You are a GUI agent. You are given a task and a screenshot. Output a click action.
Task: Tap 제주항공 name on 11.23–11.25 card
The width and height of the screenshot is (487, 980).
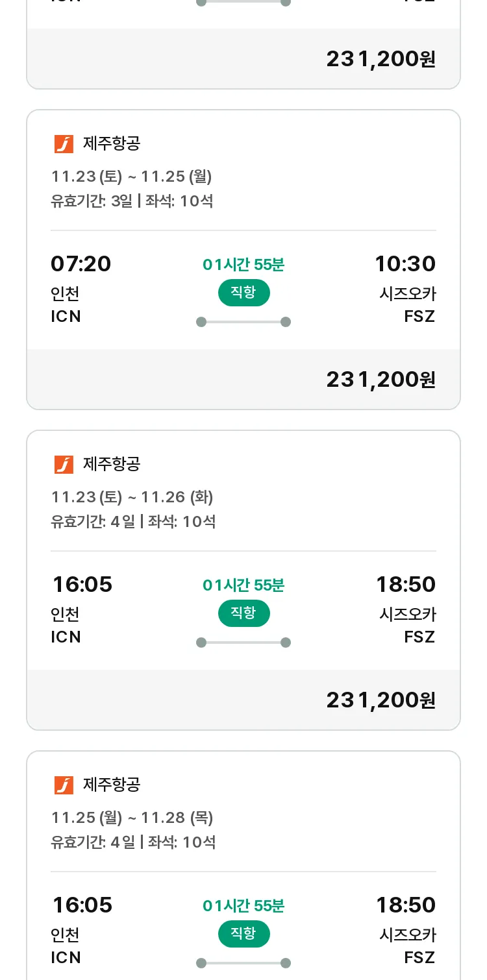pyautogui.click(x=112, y=143)
